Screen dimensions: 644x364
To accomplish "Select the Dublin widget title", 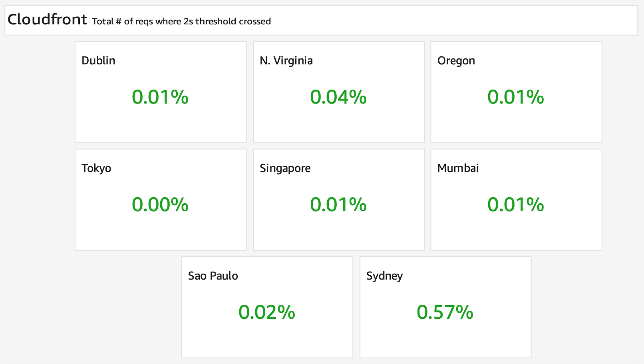I will click(x=98, y=60).
